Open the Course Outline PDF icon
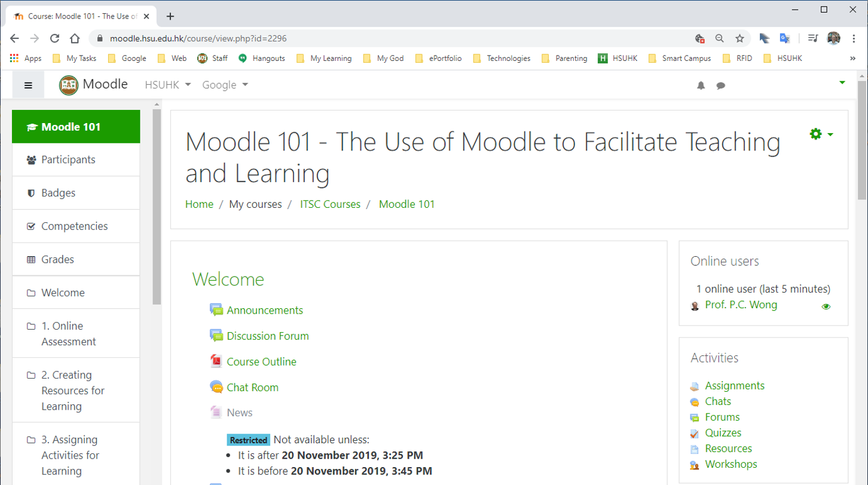Viewport: 868px width, 485px height. click(x=215, y=361)
